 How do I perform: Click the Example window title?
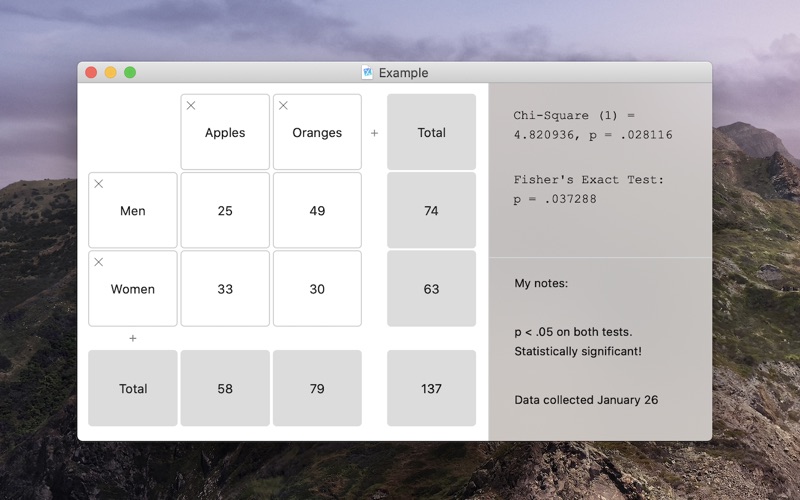(x=403, y=73)
